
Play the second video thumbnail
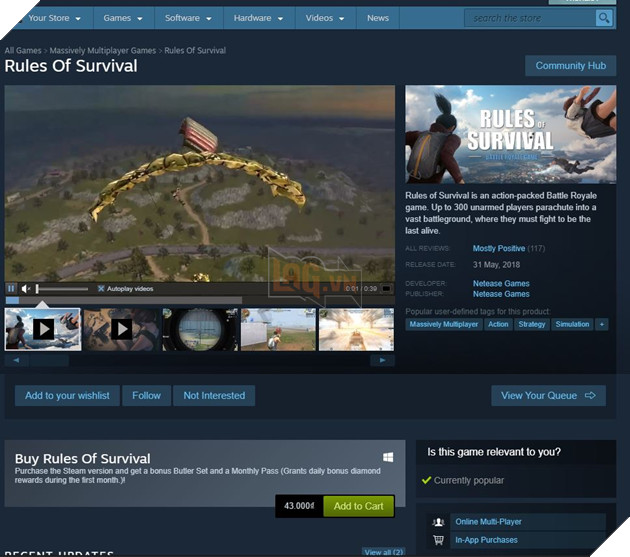121,330
